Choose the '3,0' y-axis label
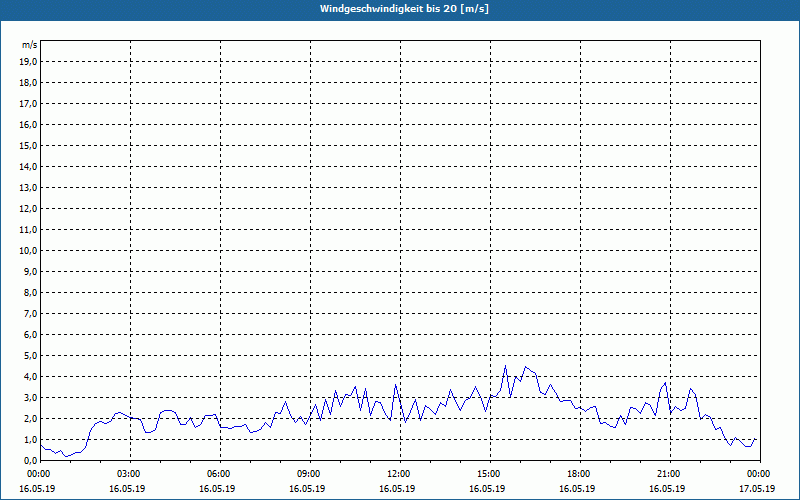Viewport: 800px width, 500px height. (x=31, y=397)
